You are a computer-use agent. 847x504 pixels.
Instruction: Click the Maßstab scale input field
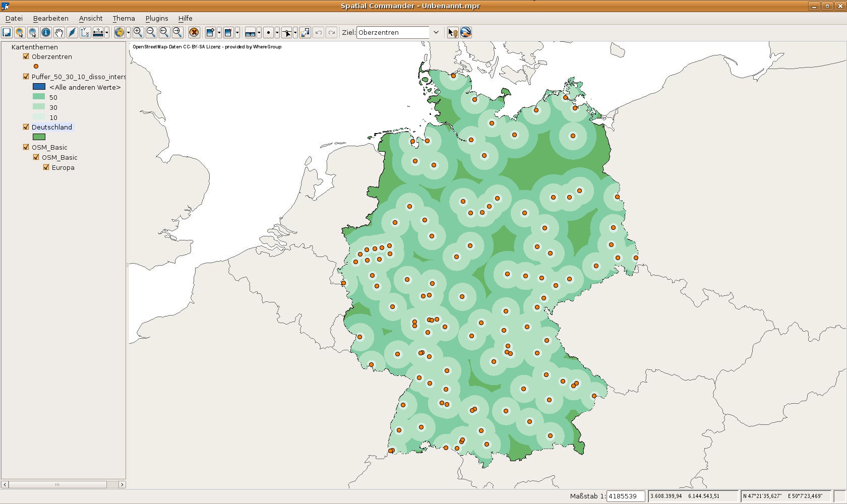(625, 496)
